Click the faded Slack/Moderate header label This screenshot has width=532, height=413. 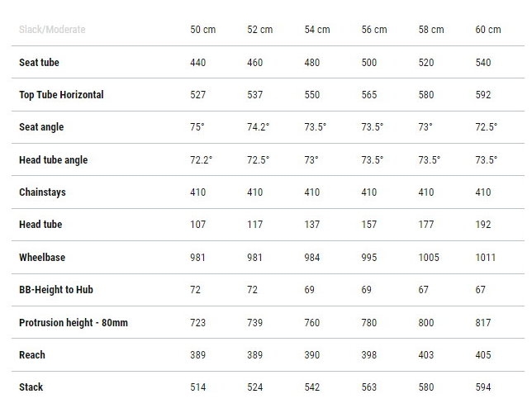point(52,30)
